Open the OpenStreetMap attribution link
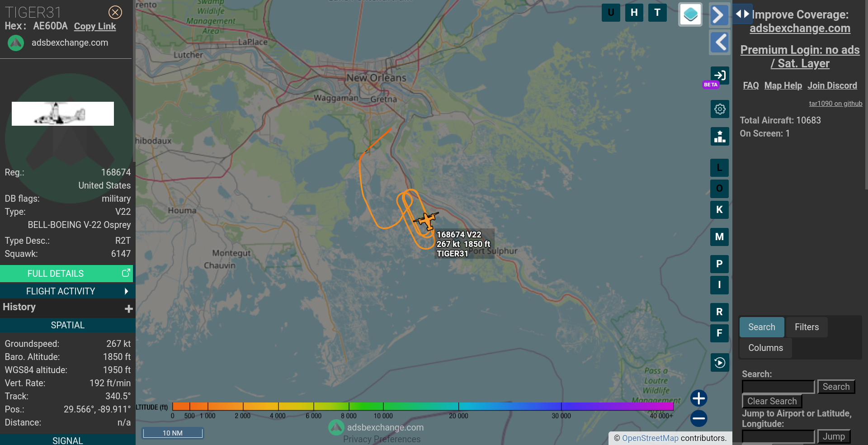 650,438
